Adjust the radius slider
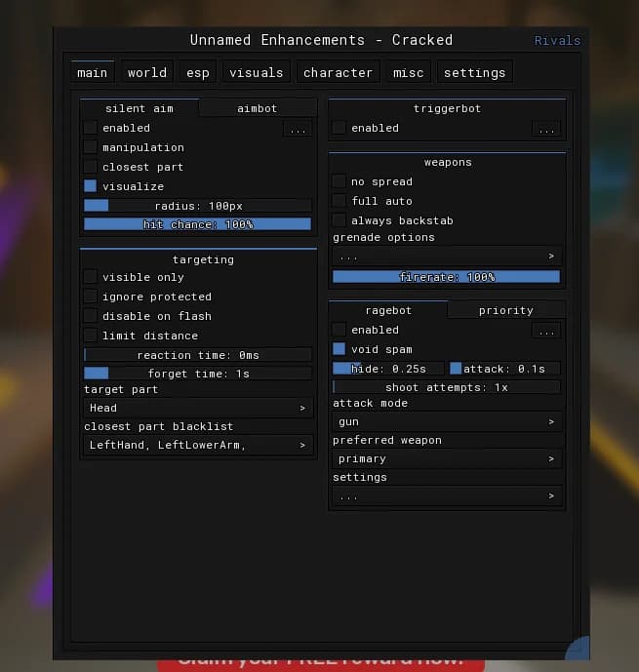639x672 pixels. pos(198,206)
